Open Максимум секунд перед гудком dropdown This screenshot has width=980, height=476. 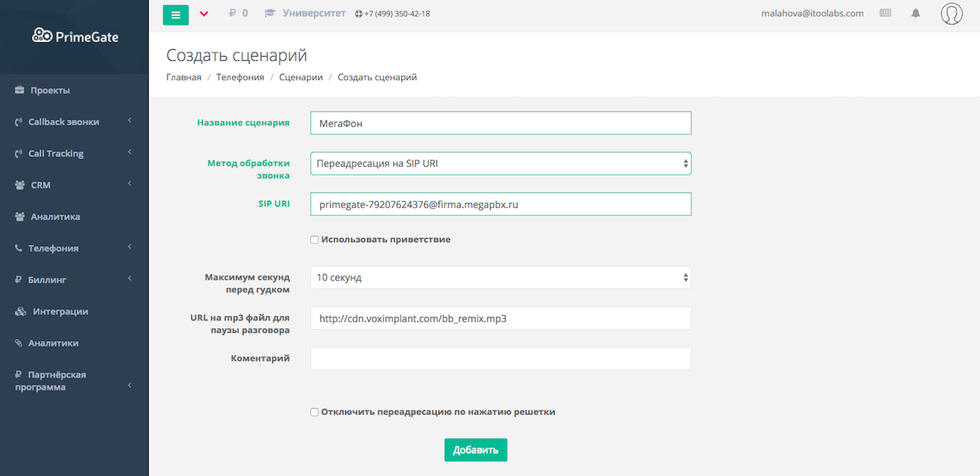point(501,277)
